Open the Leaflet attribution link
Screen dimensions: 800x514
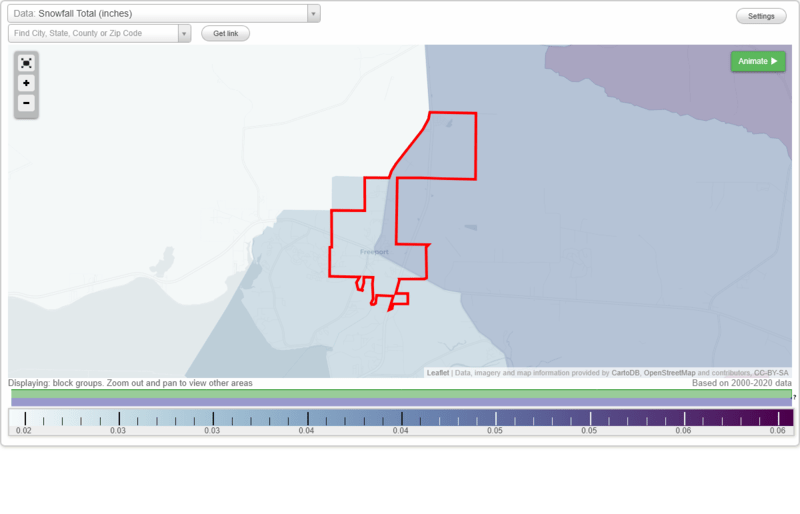click(438, 373)
